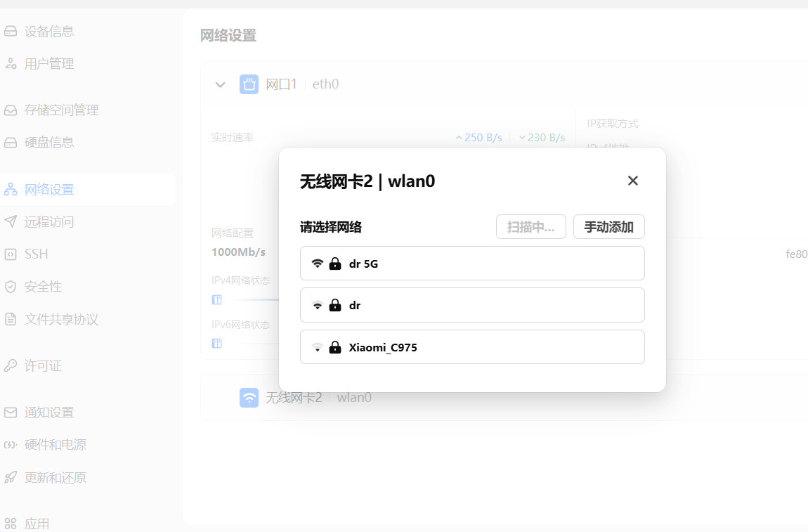
Task: Select the dr 5G wifi network
Action: pos(472,264)
